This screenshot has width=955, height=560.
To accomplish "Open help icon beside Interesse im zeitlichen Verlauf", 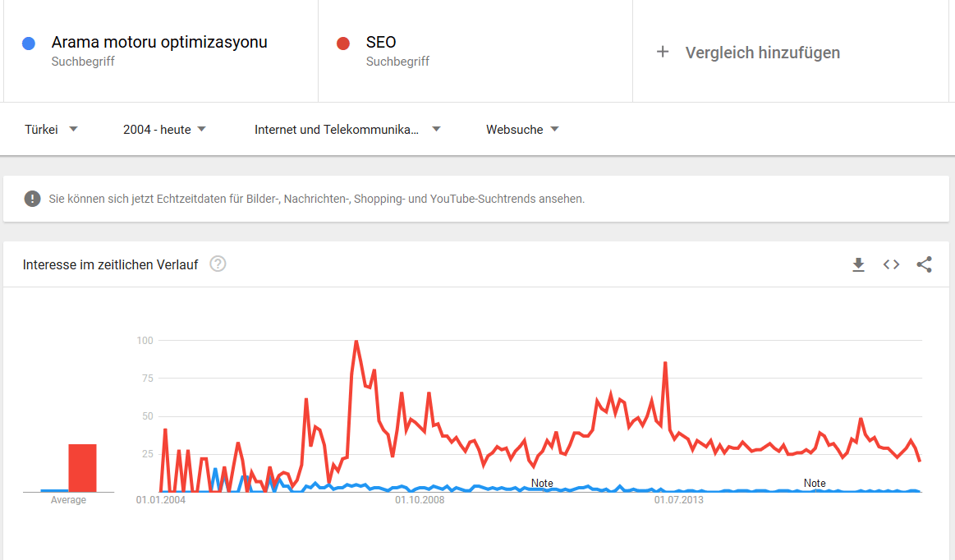I will click(x=218, y=264).
